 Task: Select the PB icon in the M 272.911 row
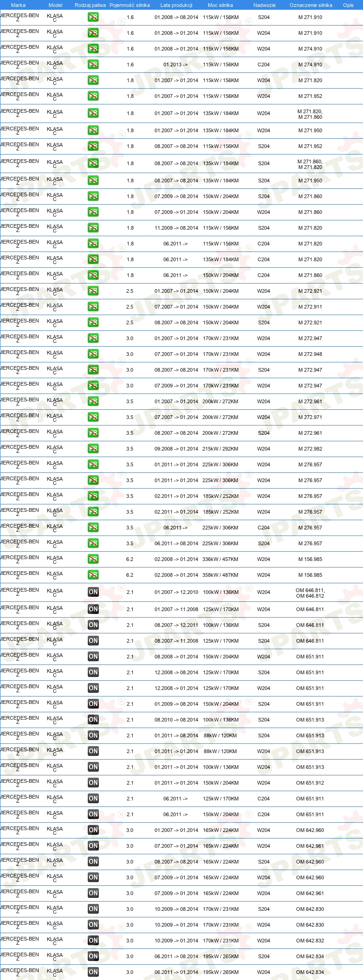tap(93, 307)
